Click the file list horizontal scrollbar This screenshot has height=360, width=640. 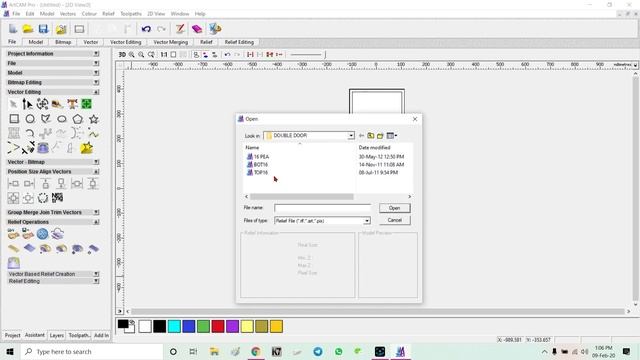coord(302,197)
